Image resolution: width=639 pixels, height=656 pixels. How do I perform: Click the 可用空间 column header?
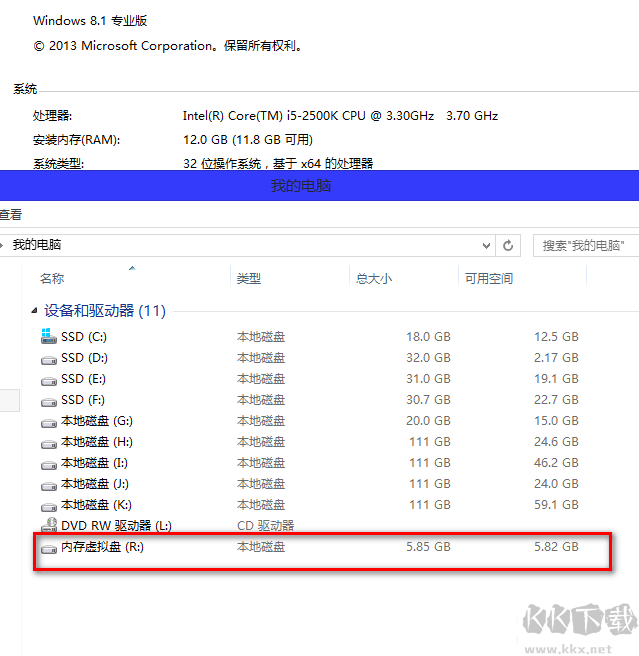(489, 279)
